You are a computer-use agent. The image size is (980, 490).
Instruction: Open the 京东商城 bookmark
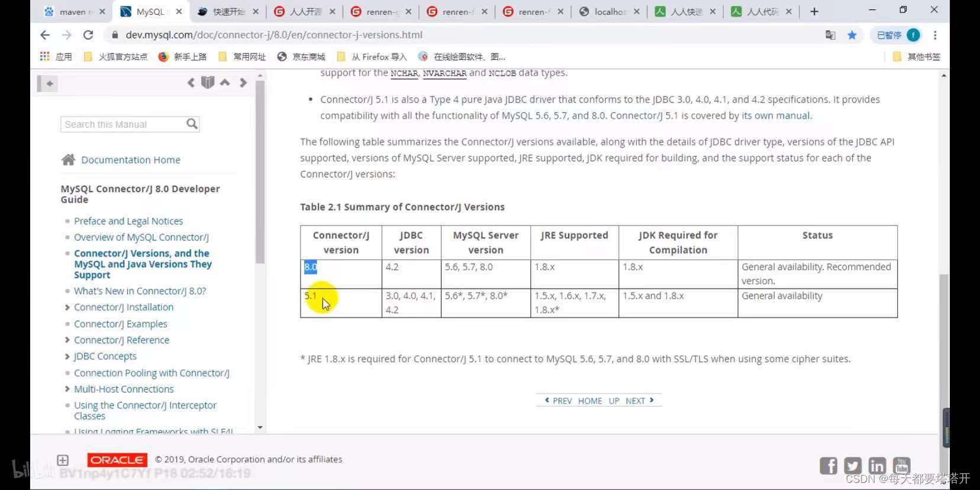pos(301,57)
